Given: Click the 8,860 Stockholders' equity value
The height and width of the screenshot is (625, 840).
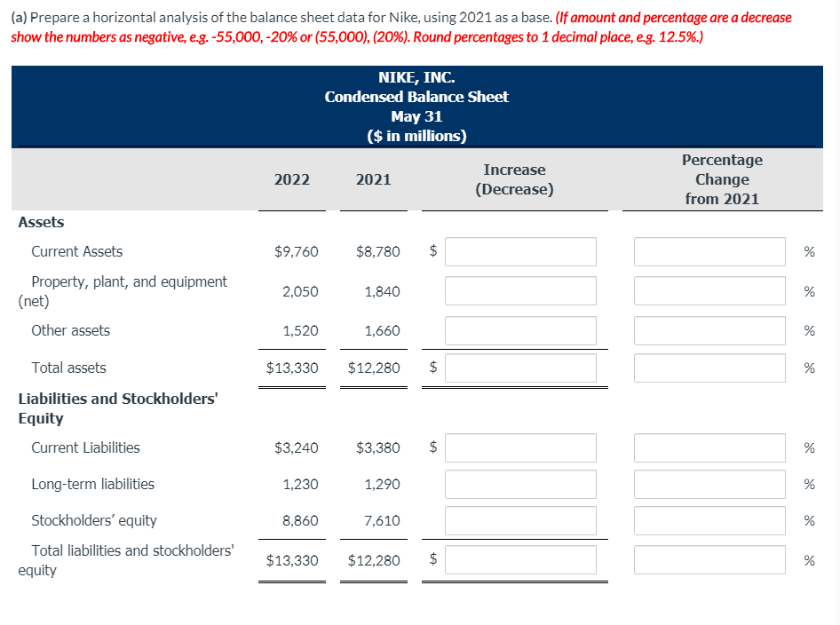Looking at the screenshot, I should coord(300,520).
